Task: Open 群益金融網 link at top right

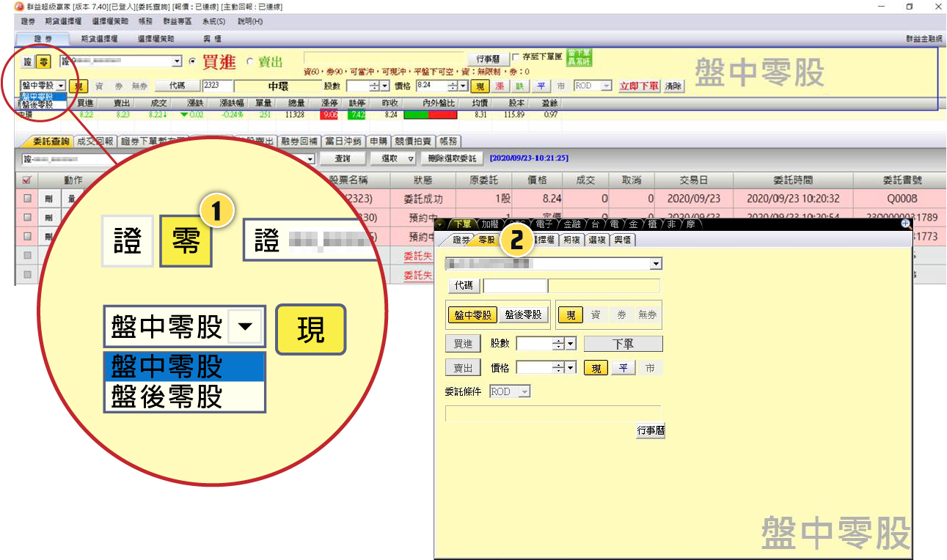Action: 924,38
